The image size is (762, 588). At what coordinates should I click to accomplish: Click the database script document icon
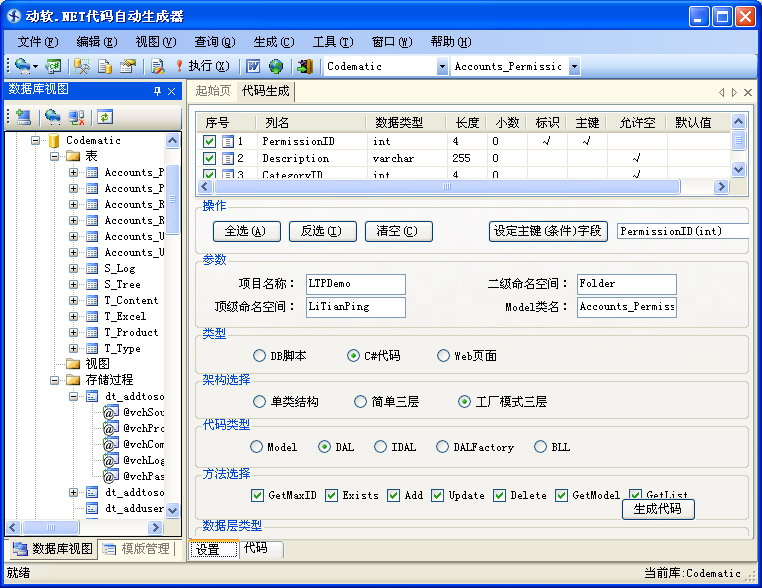(105, 66)
